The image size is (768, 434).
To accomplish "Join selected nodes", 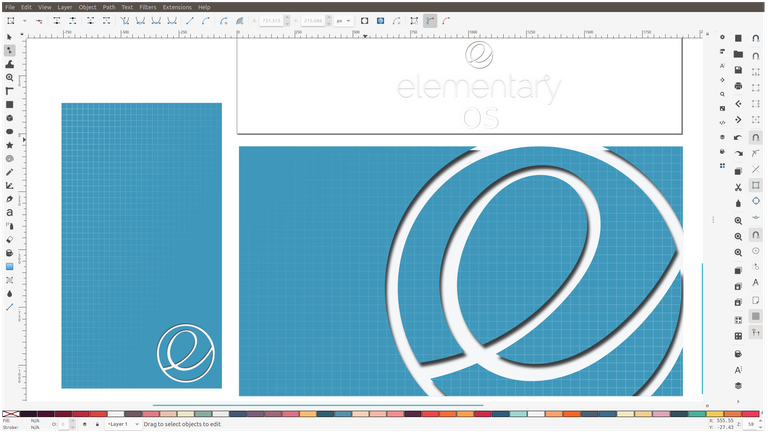I will pos(57,21).
